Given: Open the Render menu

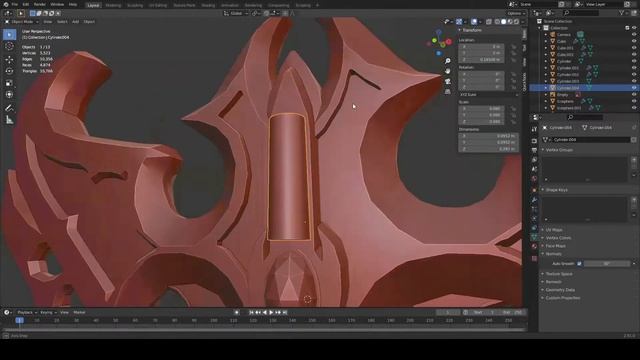Looking at the screenshot, I should [x=40, y=4].
